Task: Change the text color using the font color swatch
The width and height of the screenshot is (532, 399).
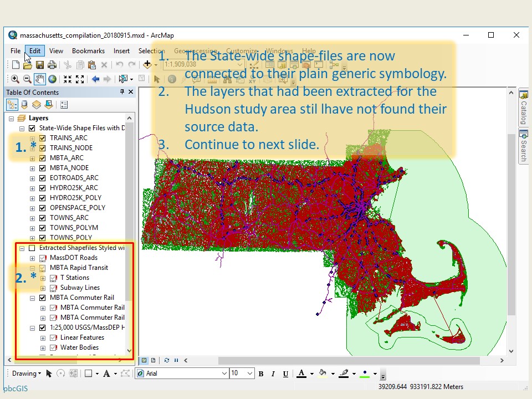Action: pos(303,374)
